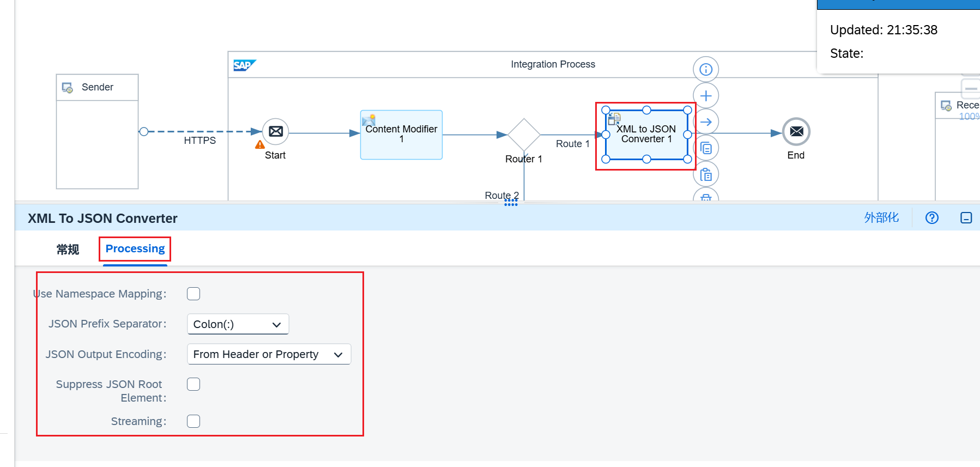Click the copy icon beside the converter
The image size is (980, 467).
pos(706,148)
